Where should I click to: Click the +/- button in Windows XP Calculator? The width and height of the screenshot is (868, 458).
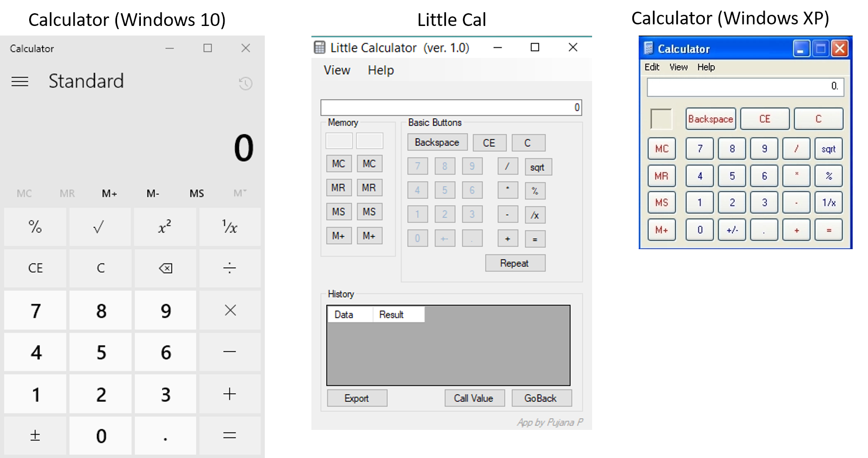(732, 230)
